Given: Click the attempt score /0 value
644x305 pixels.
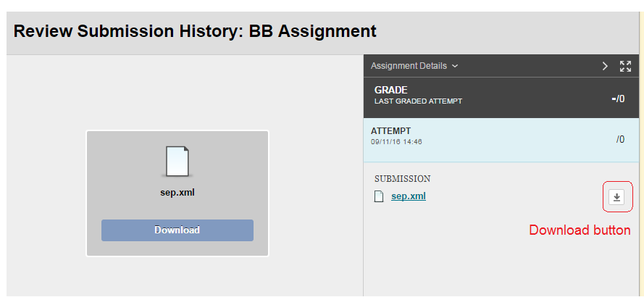Looking at the screenshot, I should click(620, 139).
